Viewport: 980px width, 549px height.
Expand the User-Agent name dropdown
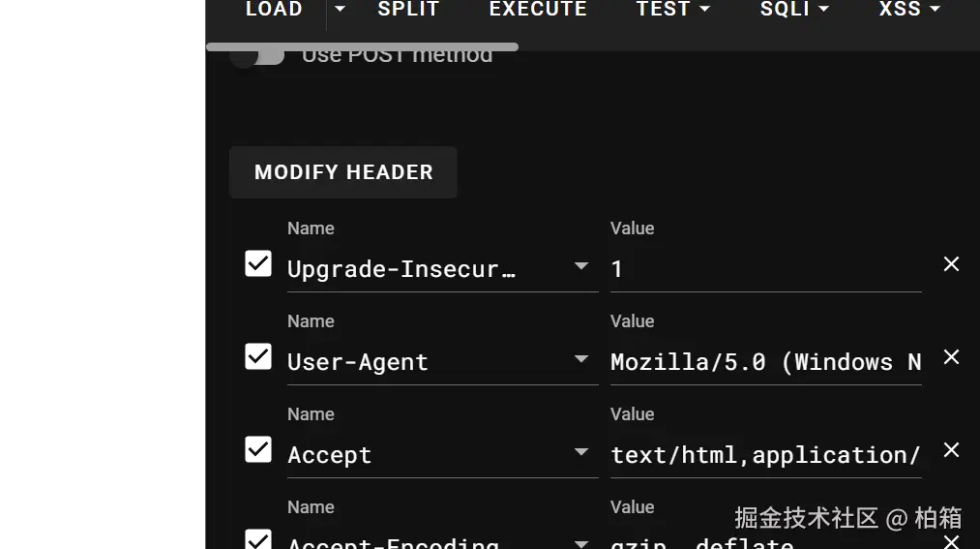coord(581,359)
